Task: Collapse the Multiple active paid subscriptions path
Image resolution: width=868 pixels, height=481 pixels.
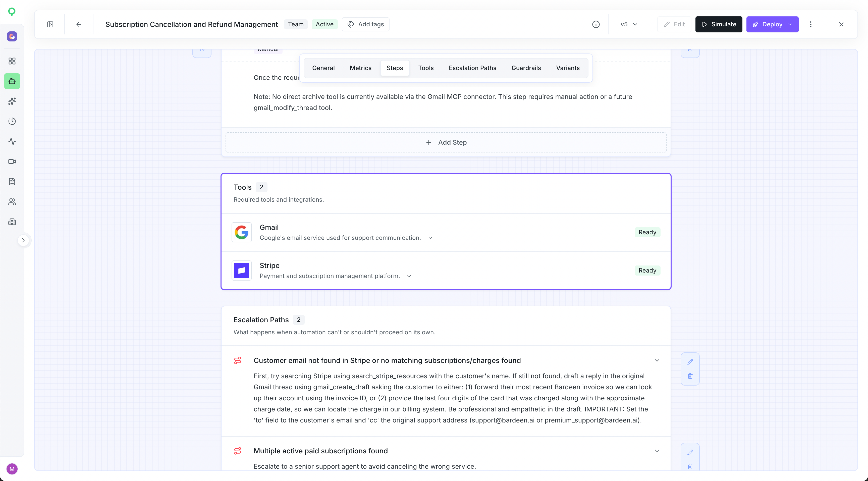Action: pos(657,451)
